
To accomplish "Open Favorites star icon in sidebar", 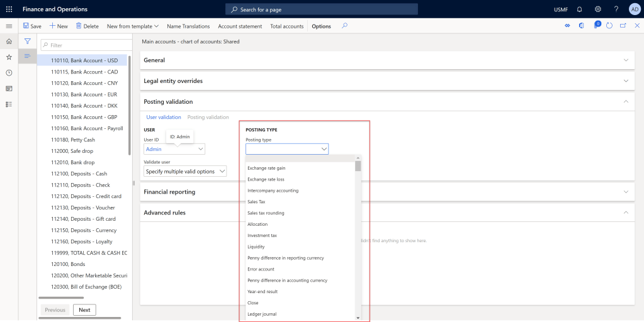I will click(x=9, y=57).
